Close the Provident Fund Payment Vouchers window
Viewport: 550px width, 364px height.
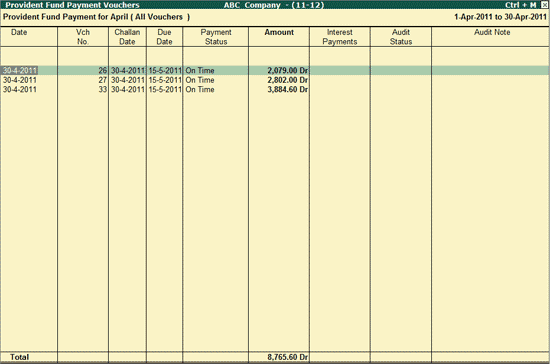[544, 5]
